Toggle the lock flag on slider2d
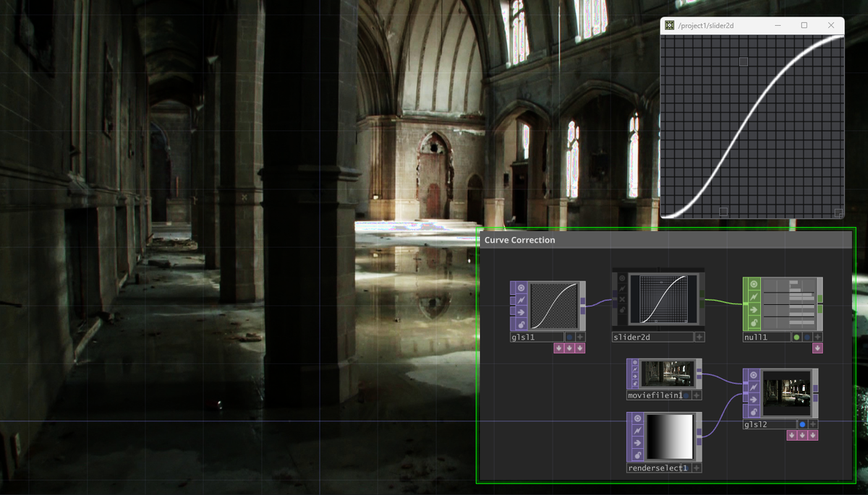 (622, 309)
